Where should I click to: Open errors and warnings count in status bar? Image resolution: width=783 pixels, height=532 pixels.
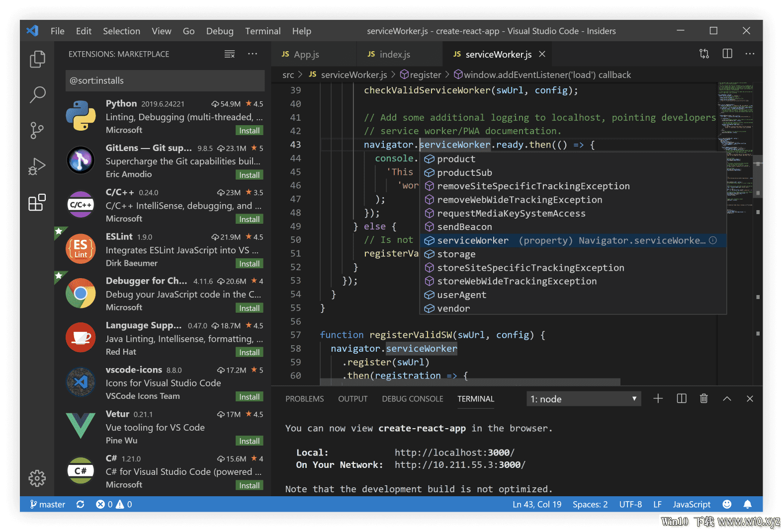114,504
